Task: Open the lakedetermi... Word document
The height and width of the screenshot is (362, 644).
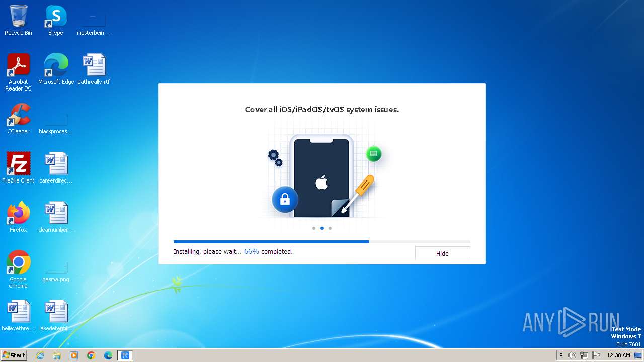Action: point(56,316)
